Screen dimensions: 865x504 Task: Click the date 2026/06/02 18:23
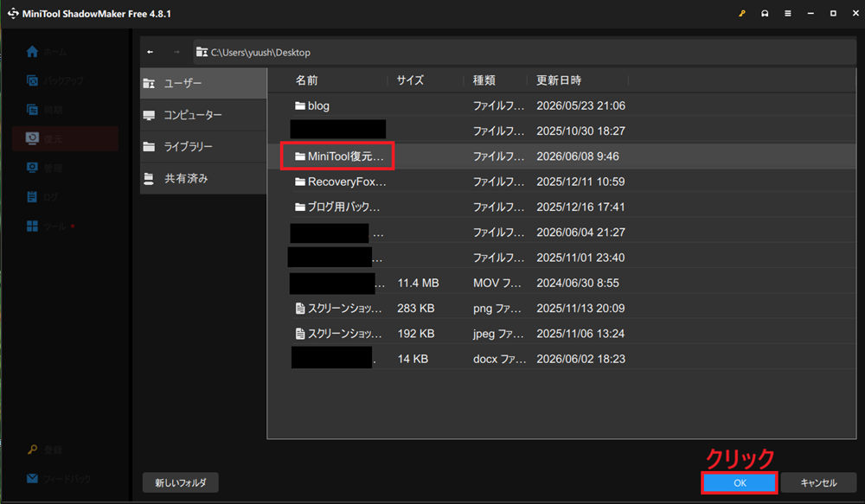coord(581,359)
